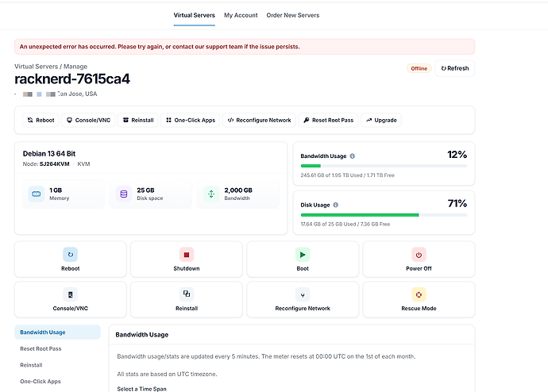The image size is (548, 392).
Task: Click the 2,000 GB bandwidth value
Action: click(x=238, y=190)
